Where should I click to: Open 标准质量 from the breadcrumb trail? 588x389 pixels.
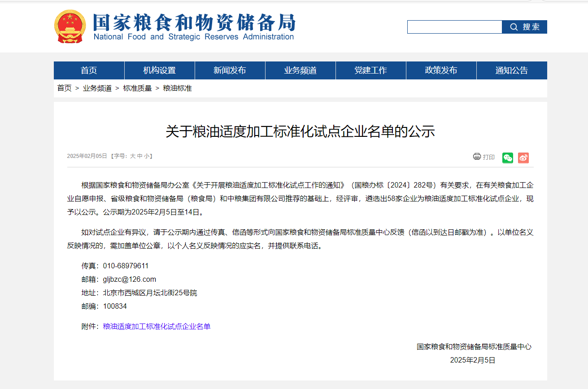[x=138, y=88]
